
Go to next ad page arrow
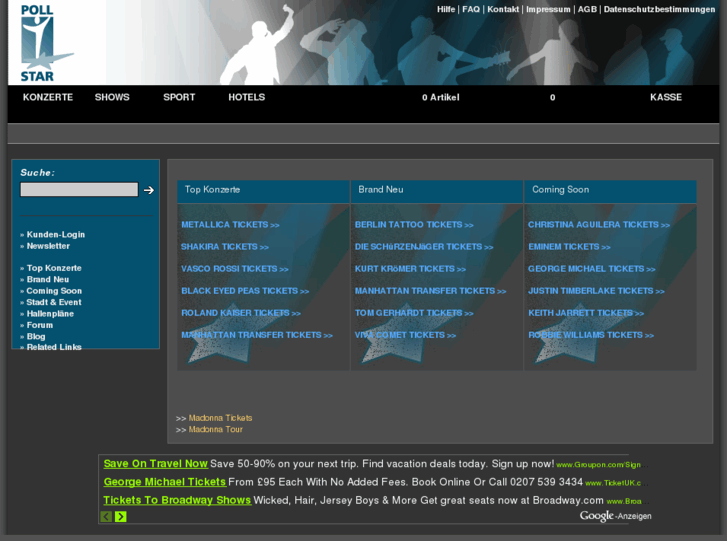click(x=121, y=516)
